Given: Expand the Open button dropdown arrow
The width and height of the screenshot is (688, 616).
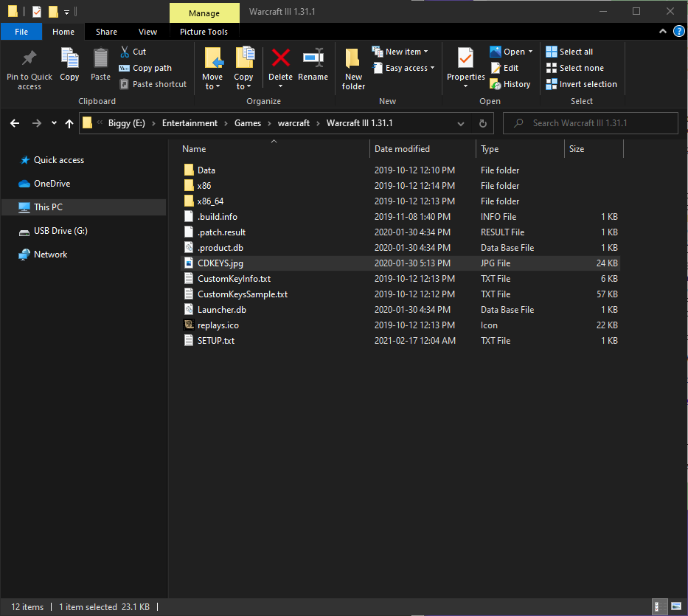Looking at the screenshot, I should click(x=530, y=52).
